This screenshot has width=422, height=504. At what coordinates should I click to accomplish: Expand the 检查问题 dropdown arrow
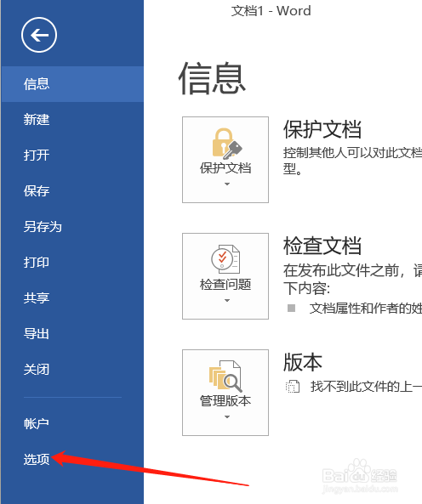point(227,301)
